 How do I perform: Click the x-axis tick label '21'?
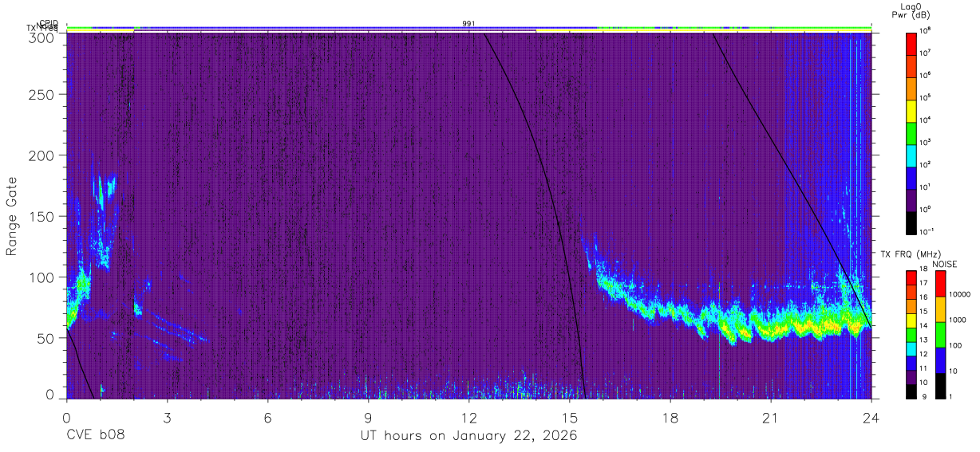point(770,418)
